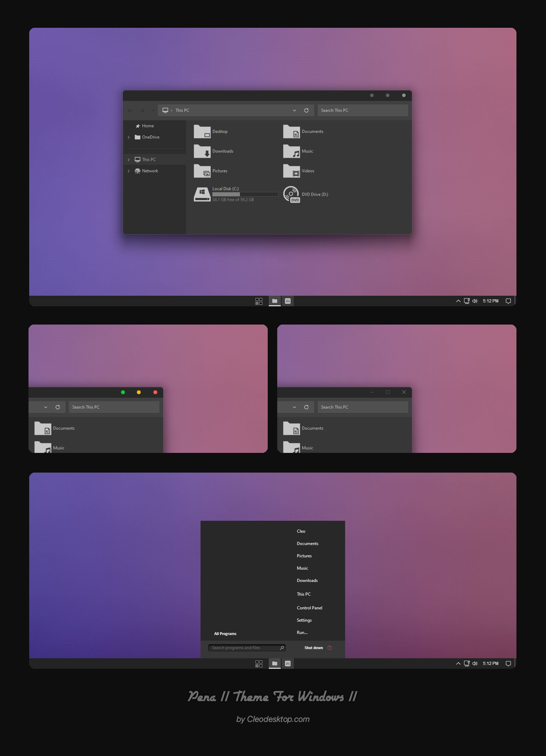Image resolution: width=546 pixels, height=756 pixels.
Task: Click the Shut down button
Action: pyautogui.click(x=313, y=648)
